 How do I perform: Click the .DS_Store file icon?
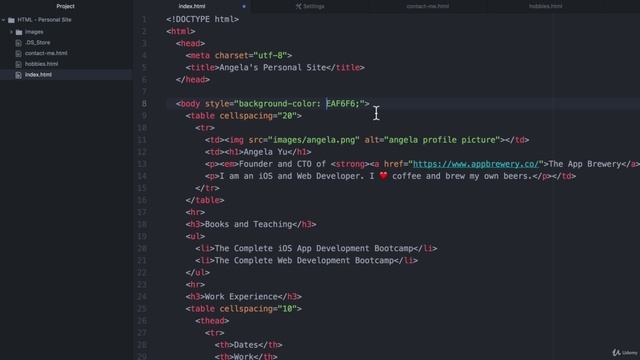pos(18,43)
